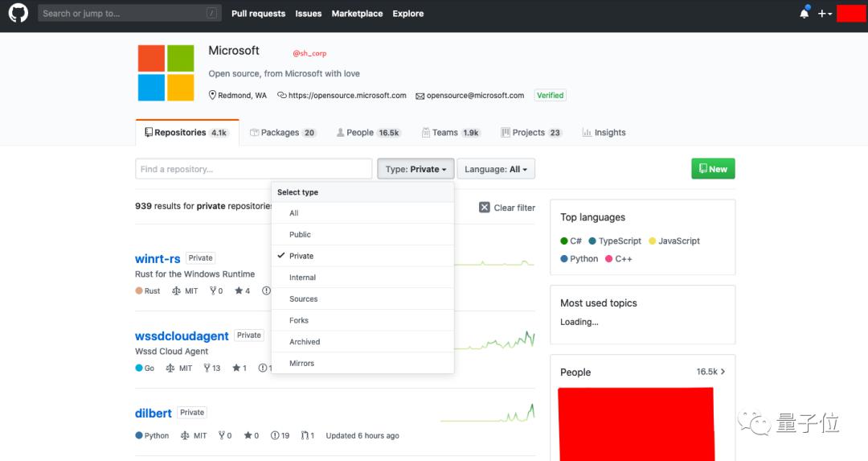Image resolution: width=868 pixels, height=461 pixels.
Task: Click dilbert star count
Action: (x=252, y=435)
